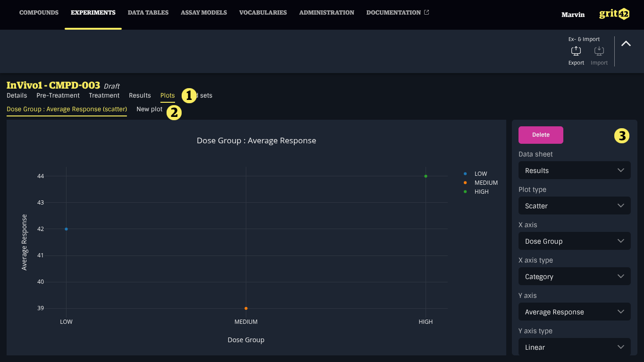Open the Compounds menu
Image resolution: width=644 pixels, height=362 pixels.
point(39,13)
